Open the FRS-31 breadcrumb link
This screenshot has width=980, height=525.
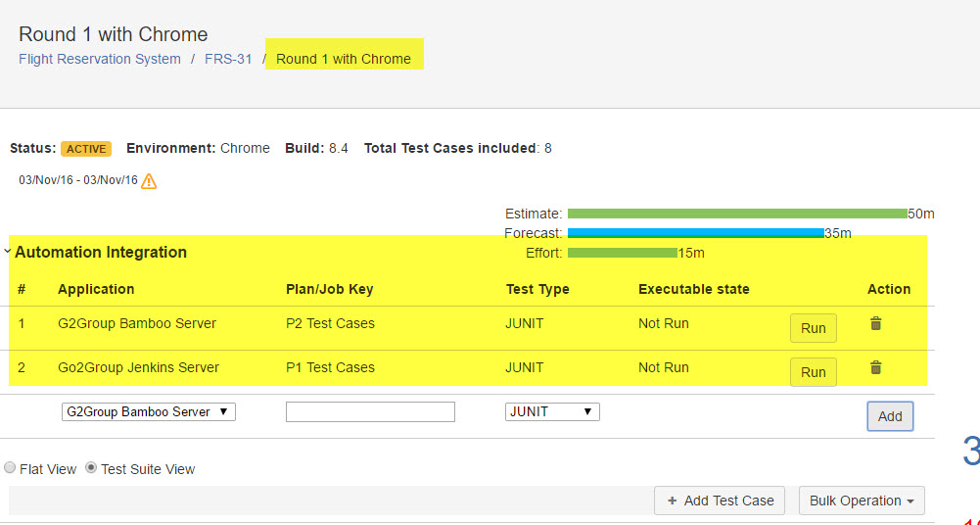tap(228, 59)
